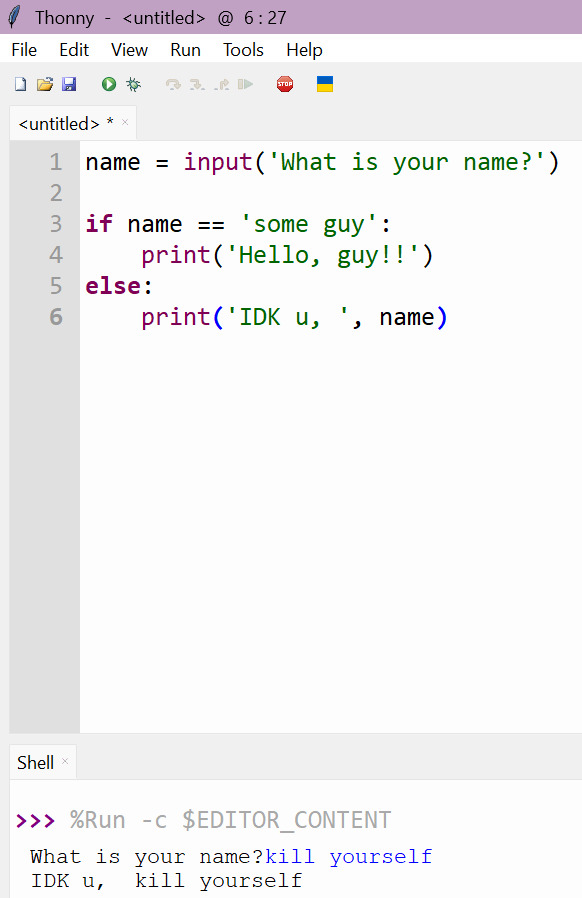Click line number 2 in the gutter

click(56, 193)
